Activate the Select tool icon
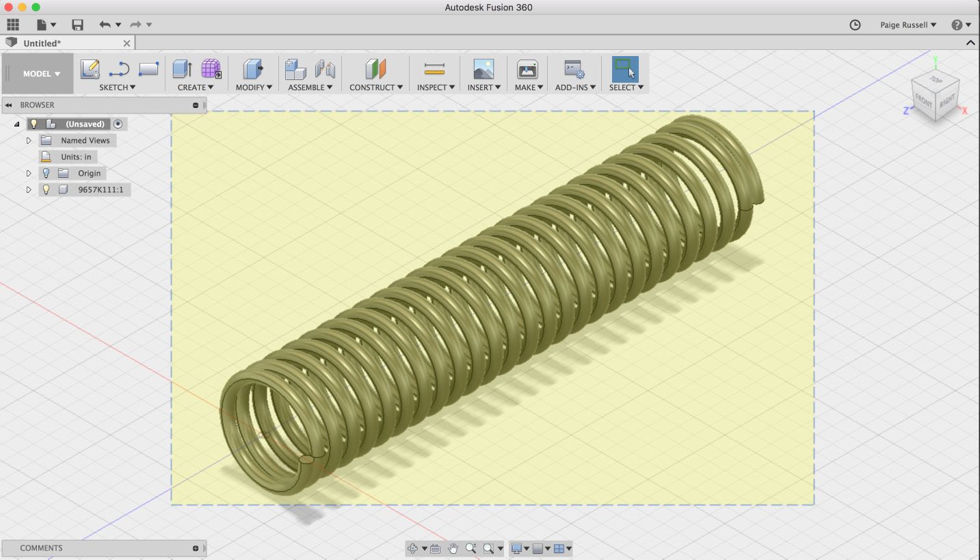980x560 pixels. (x=625, y=69)
